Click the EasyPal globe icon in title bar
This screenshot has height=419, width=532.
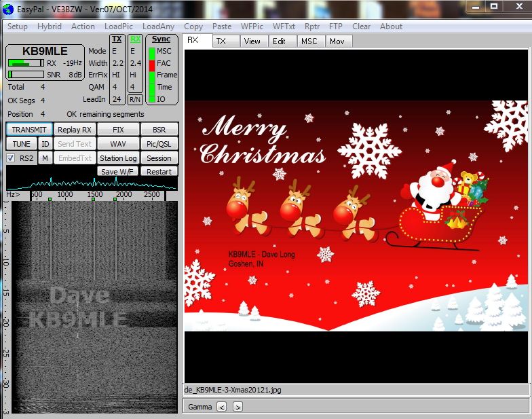coord(8,10)
